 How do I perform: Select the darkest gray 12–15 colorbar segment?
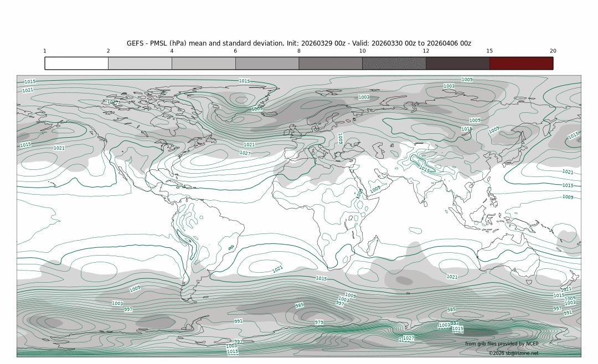[457, 63]
